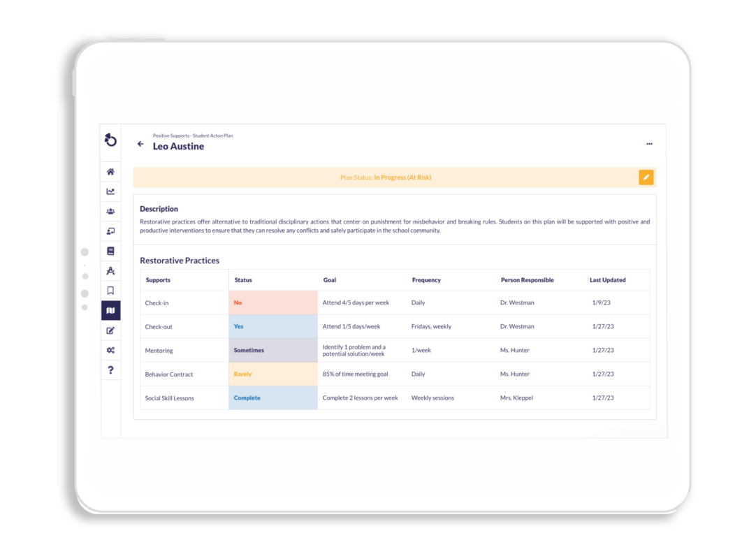Click the app logo at top of sidebar
This screenshot has width=756, height=540.
click(x=110, y=140)
